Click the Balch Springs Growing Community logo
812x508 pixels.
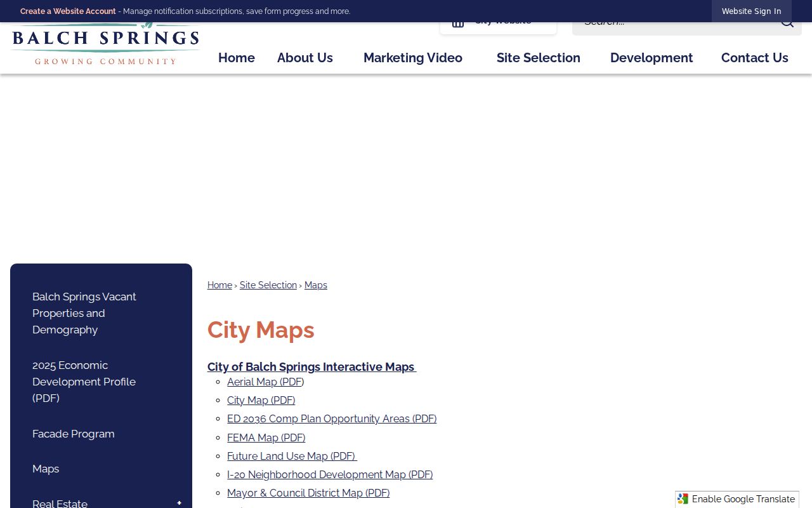coord(105,44)
